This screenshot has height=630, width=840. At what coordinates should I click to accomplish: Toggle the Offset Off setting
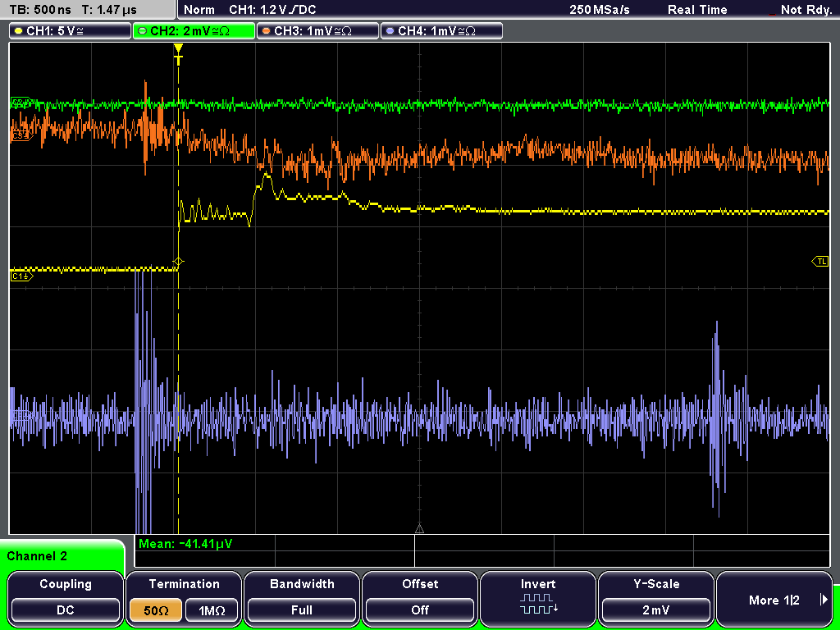click(420, 598)
